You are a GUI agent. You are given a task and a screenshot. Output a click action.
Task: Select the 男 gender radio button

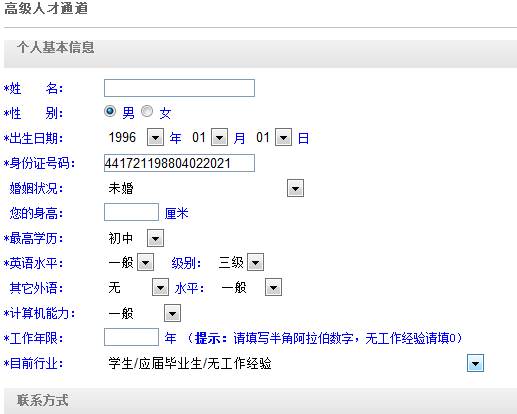click(x=110, y=111)
